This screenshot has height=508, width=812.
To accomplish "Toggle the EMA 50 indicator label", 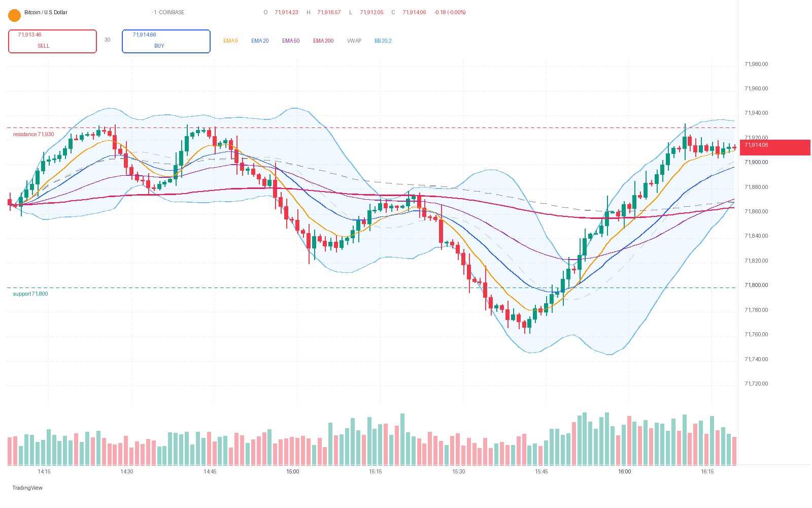I will pos(291,41).
